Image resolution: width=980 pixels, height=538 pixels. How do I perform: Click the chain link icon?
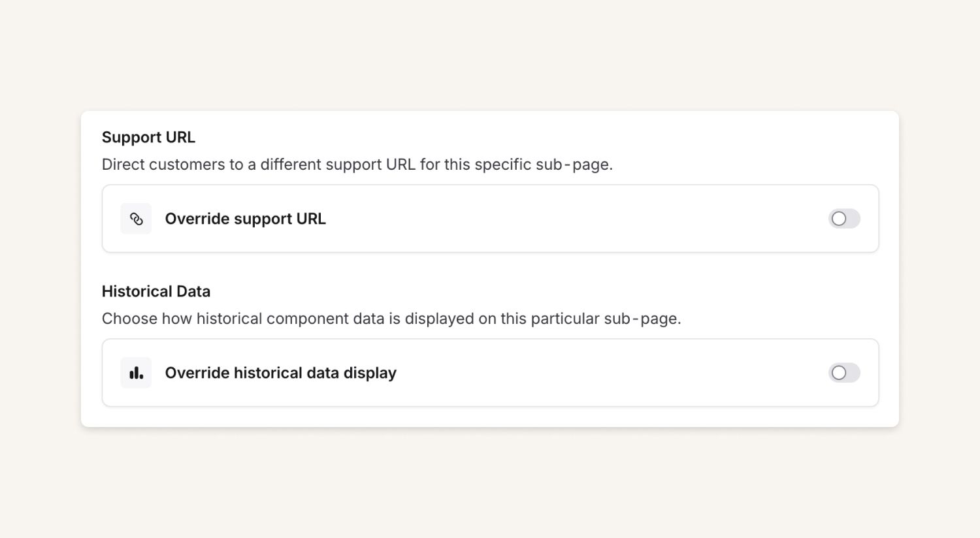[136, 219]
